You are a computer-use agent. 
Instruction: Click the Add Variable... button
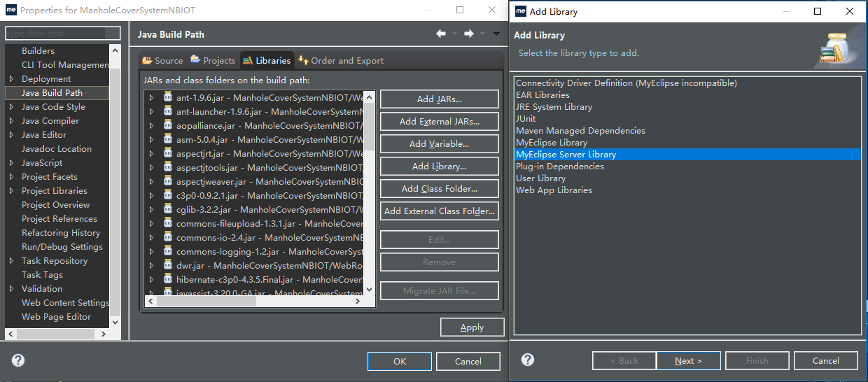pos(440,144)
